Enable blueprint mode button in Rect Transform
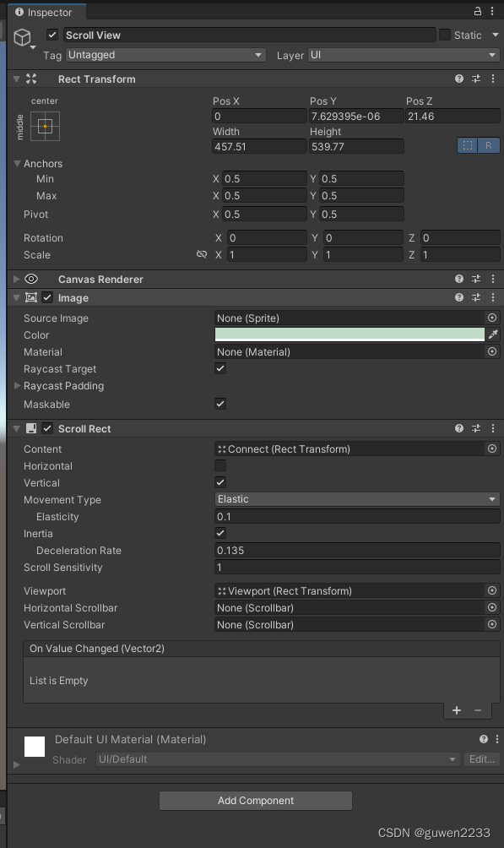 468,145
